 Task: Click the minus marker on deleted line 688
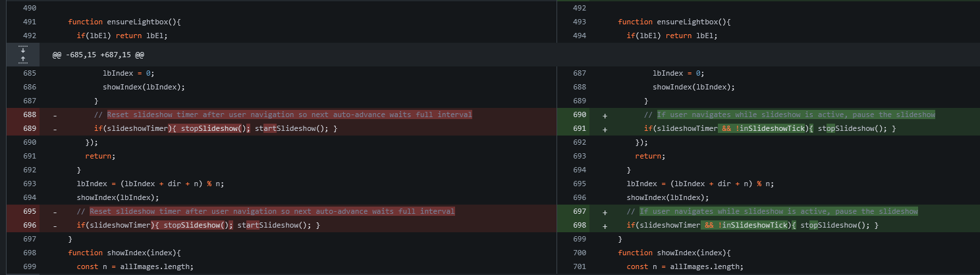pyautogui.click(x=55, y=114)
